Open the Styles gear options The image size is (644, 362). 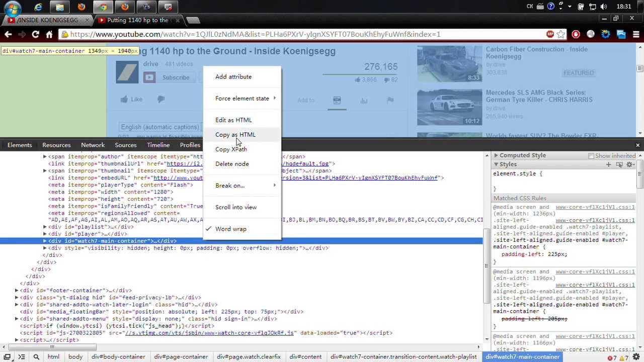630,164
